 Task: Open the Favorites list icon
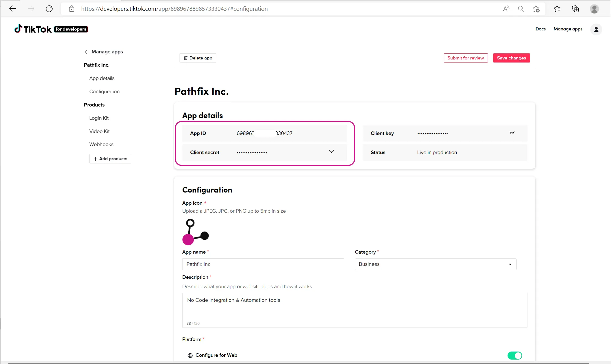pos(557,9)
